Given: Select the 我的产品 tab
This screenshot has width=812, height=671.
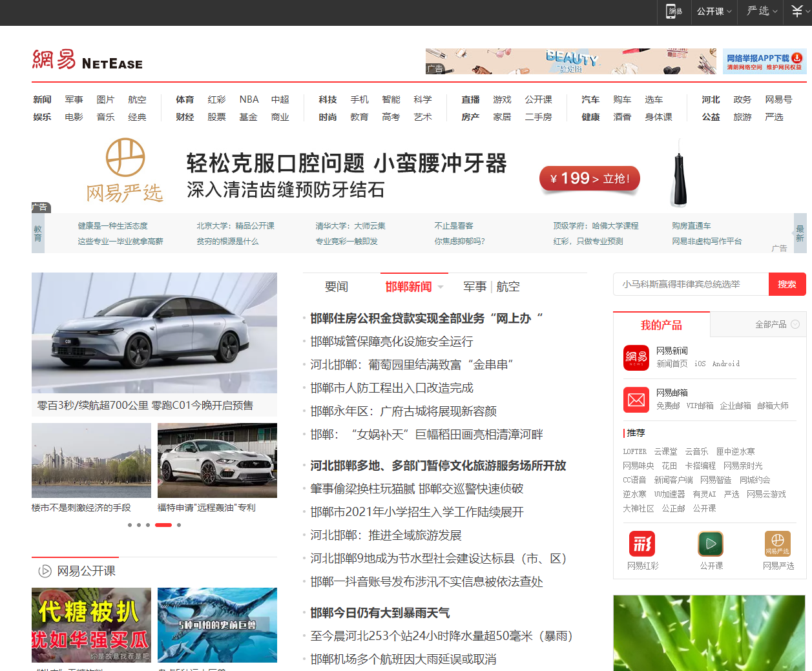Looking at the screenshot, I should click(661, 325).
